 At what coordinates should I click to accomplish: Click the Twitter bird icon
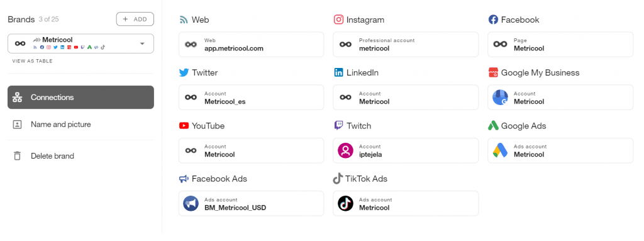[184, 73]
